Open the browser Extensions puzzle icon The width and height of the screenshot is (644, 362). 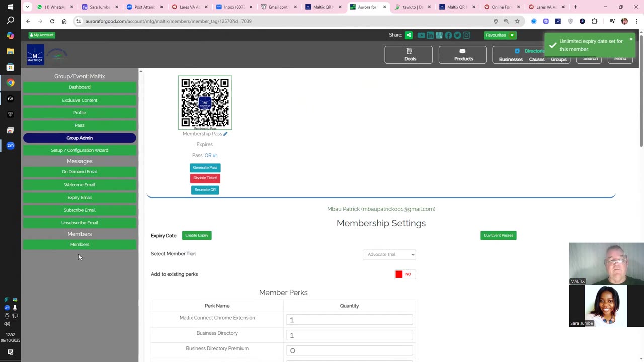[x=594, y=21]
